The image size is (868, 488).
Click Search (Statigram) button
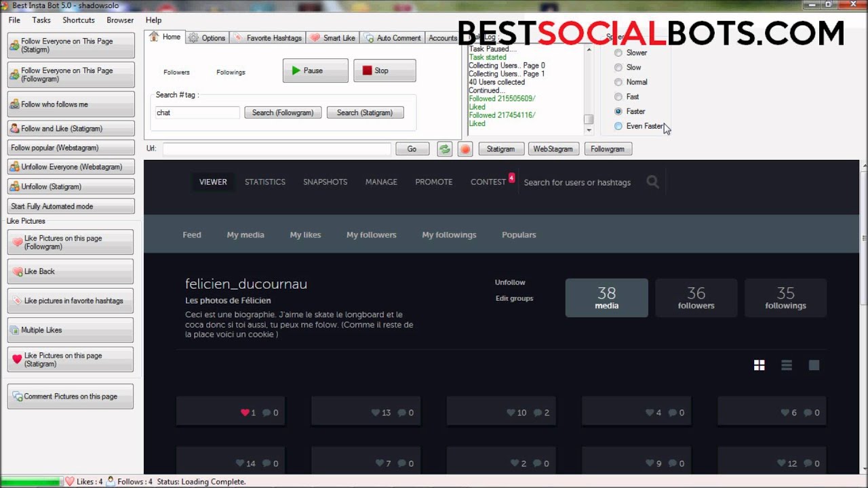click(x=365, y=113)
